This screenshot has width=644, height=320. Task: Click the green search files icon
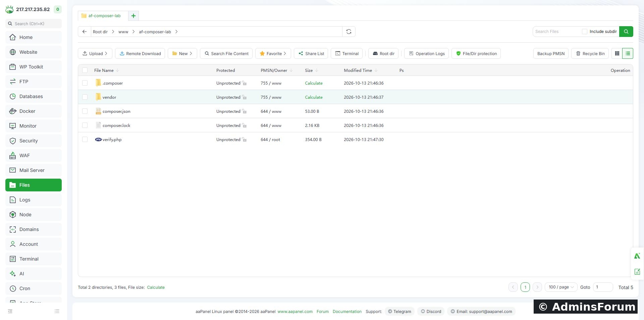coord(626,32)
